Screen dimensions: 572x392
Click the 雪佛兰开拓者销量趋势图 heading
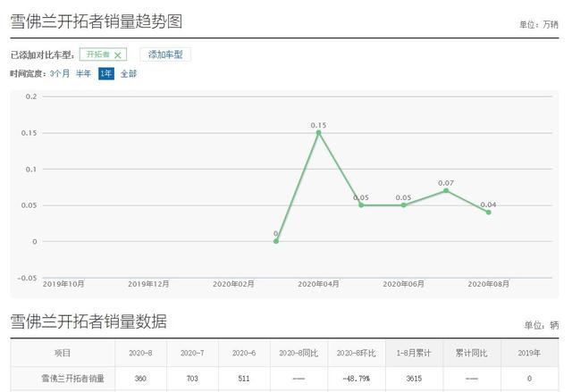pyautogui.click(x=97, y=21)
